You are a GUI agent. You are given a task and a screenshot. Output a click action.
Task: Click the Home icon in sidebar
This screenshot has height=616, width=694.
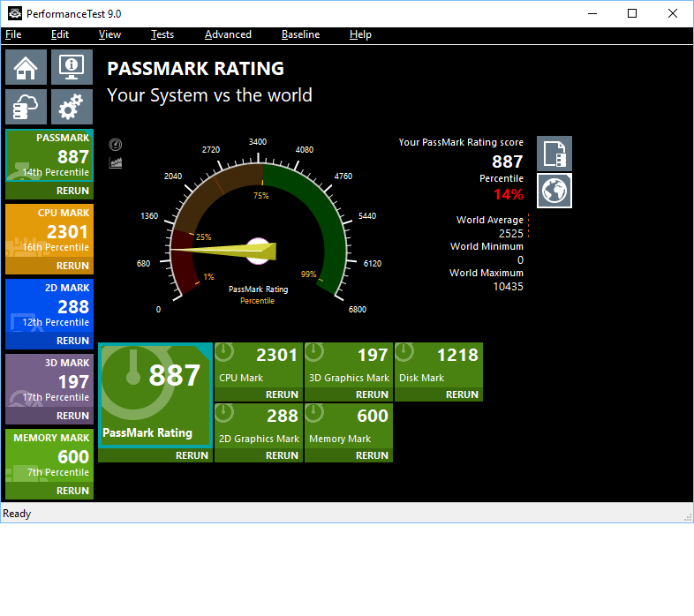[x=26, y=67]
